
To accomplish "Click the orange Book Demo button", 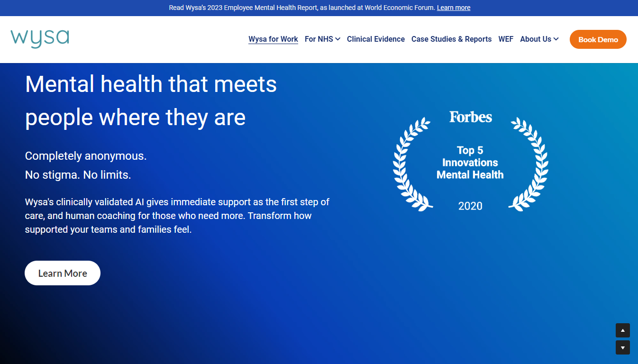I will (598, 39).
